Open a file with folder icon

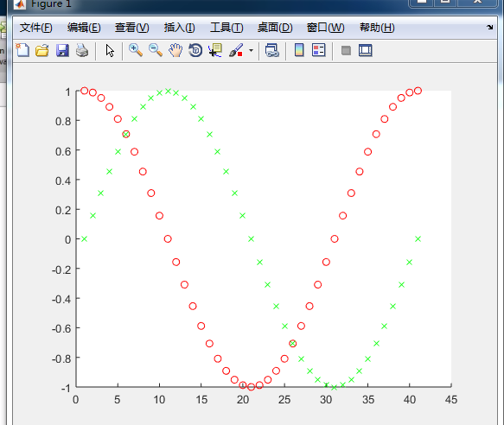42,50
